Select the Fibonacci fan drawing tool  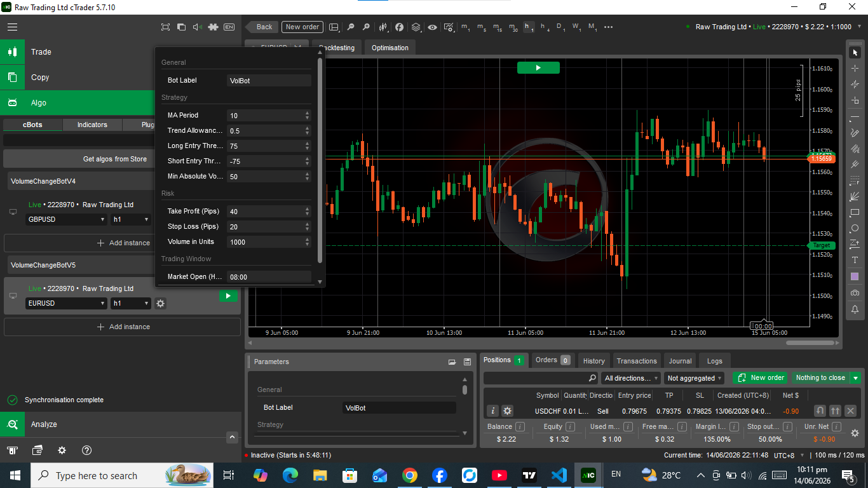tap(855, 196)
